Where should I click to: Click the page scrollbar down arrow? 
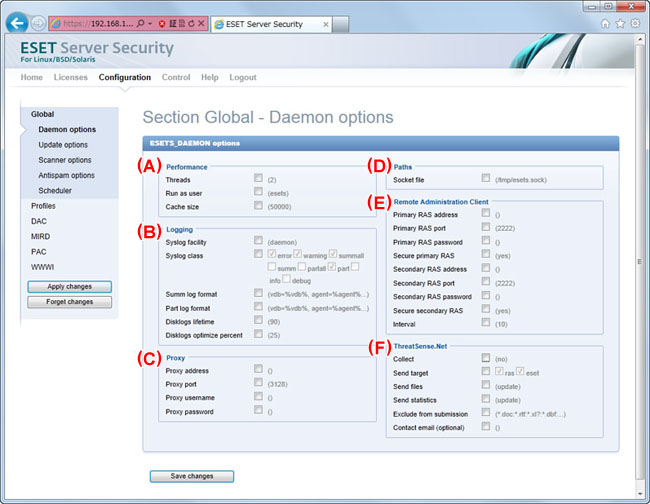coord(640,493)
